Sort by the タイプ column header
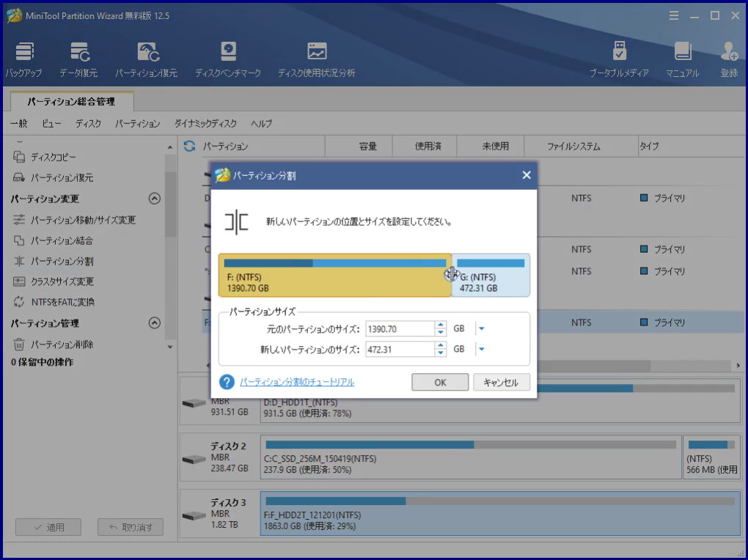748x560 pixels. [692, 146]
